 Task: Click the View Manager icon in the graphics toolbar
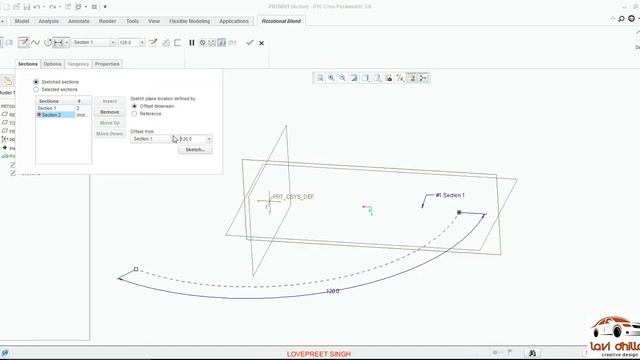pos(389,78)
